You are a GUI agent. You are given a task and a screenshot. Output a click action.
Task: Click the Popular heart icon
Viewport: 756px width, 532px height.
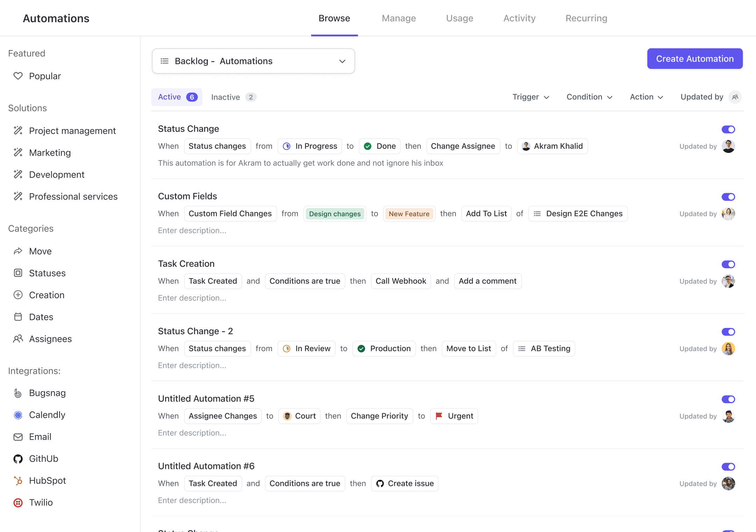click(18, 76)
